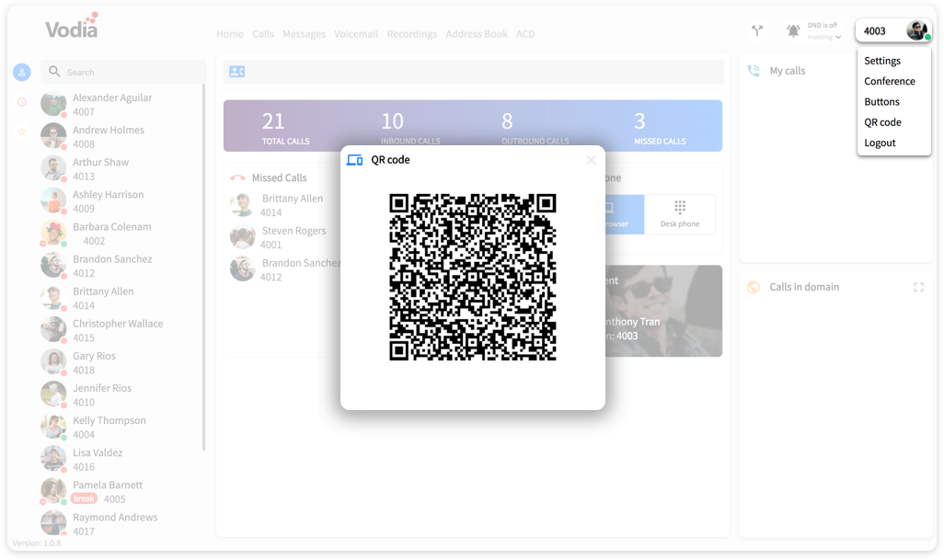
Task: Click the call transfer arrows icon
Action: coord(757,30)
